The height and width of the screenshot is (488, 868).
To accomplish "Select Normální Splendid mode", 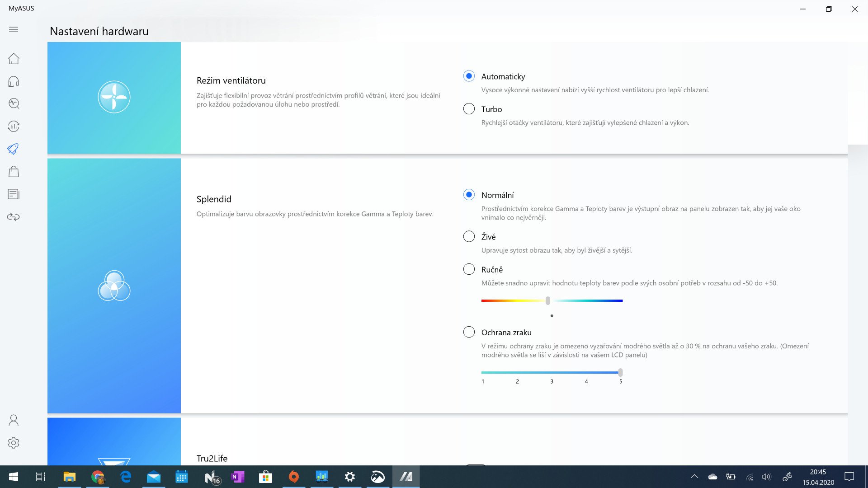I will pos(469,195).
